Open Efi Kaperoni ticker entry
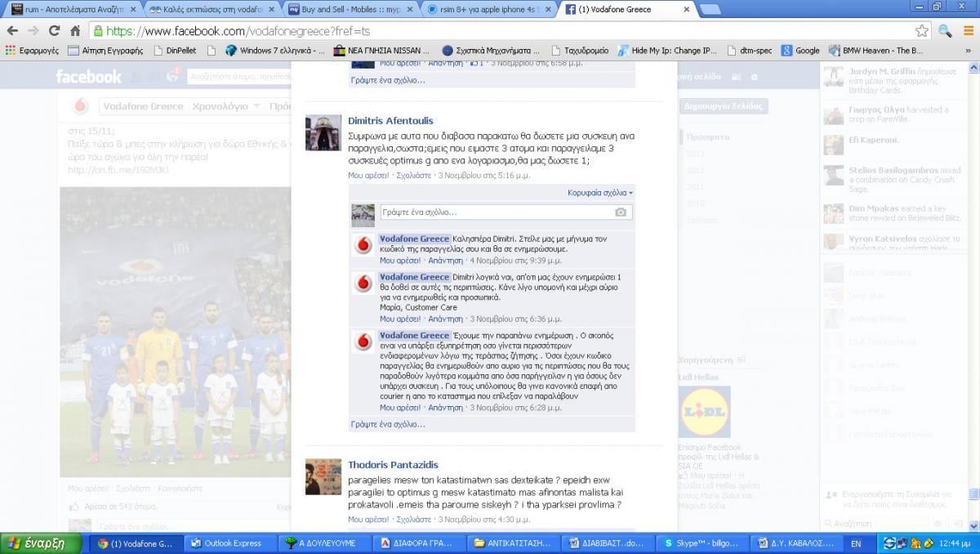Image resolution: width=980 pixels, height=554 pixels. (893, 145)
